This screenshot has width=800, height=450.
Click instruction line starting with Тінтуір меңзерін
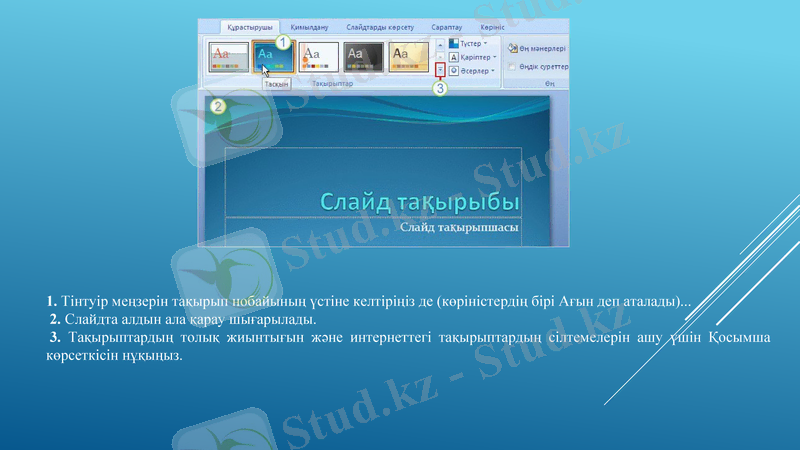(x=369, y=302)
